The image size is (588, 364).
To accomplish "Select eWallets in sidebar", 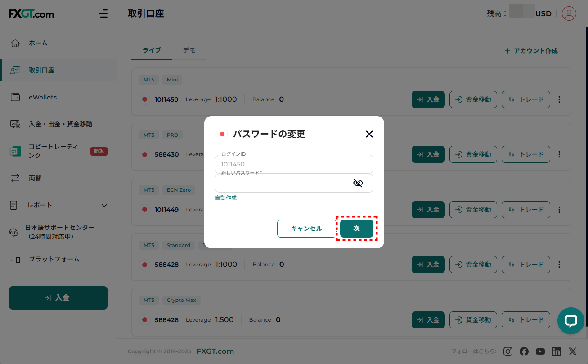I will [43, 97].
